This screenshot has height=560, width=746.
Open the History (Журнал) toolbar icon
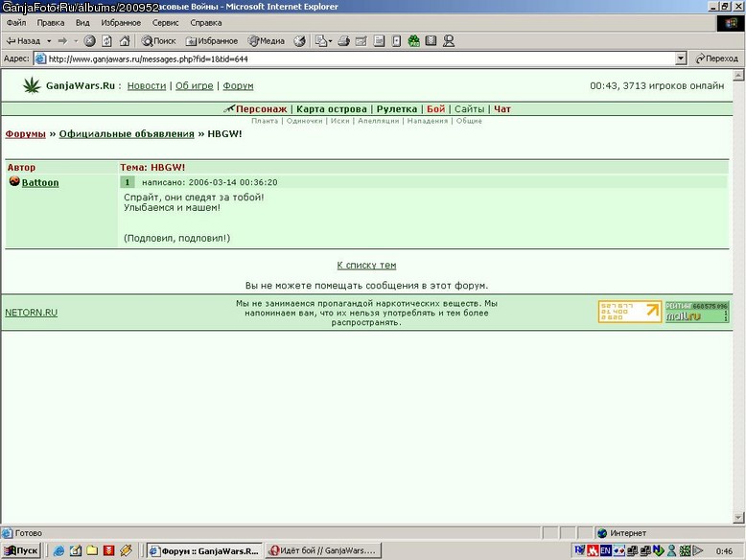(299, 41)
